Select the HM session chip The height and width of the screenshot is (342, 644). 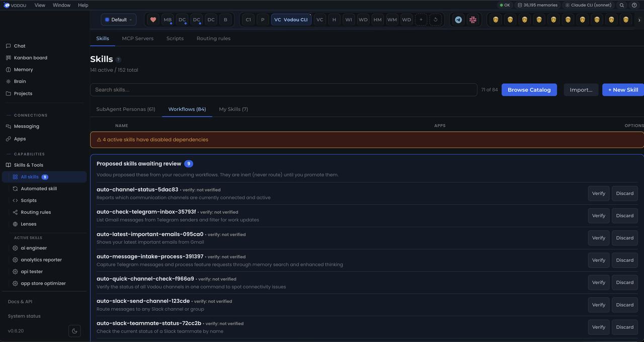click(377, 20)
